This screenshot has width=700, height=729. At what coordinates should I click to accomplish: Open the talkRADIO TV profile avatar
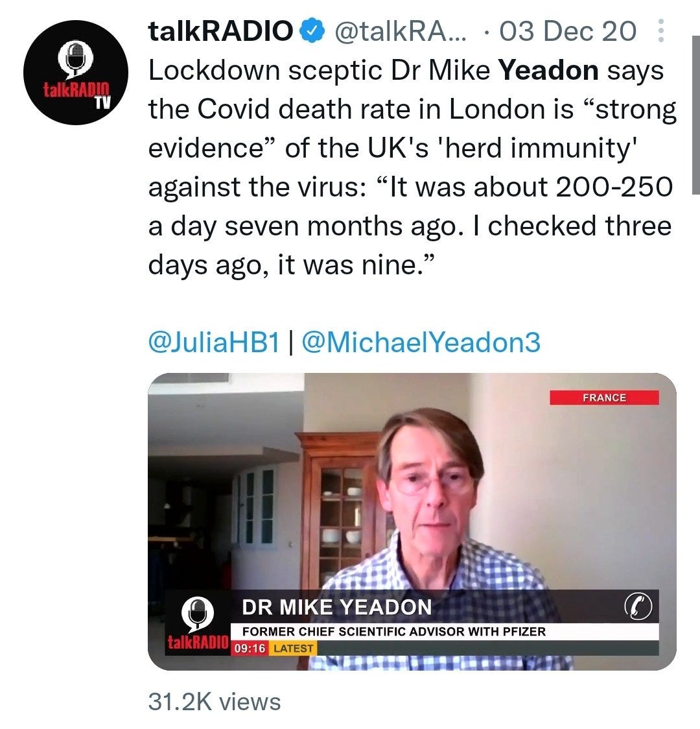click(76, 73)
